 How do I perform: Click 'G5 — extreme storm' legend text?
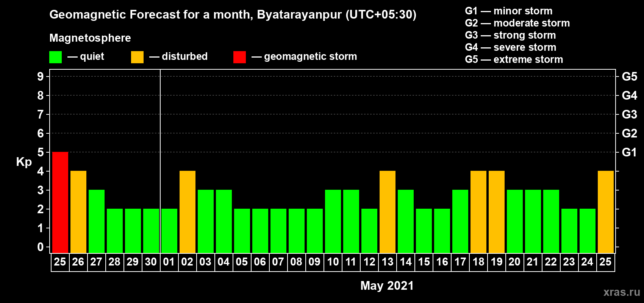tap(514, 59)
